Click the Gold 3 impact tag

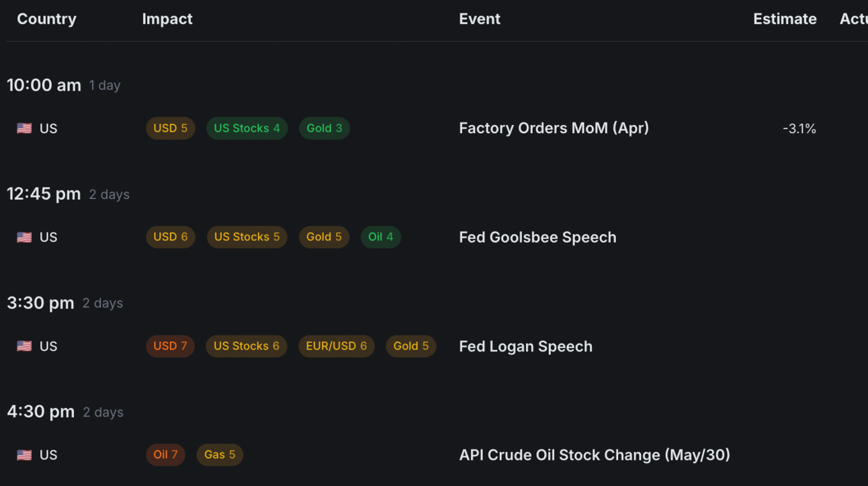pyautogui.click(x=324, y=128)
